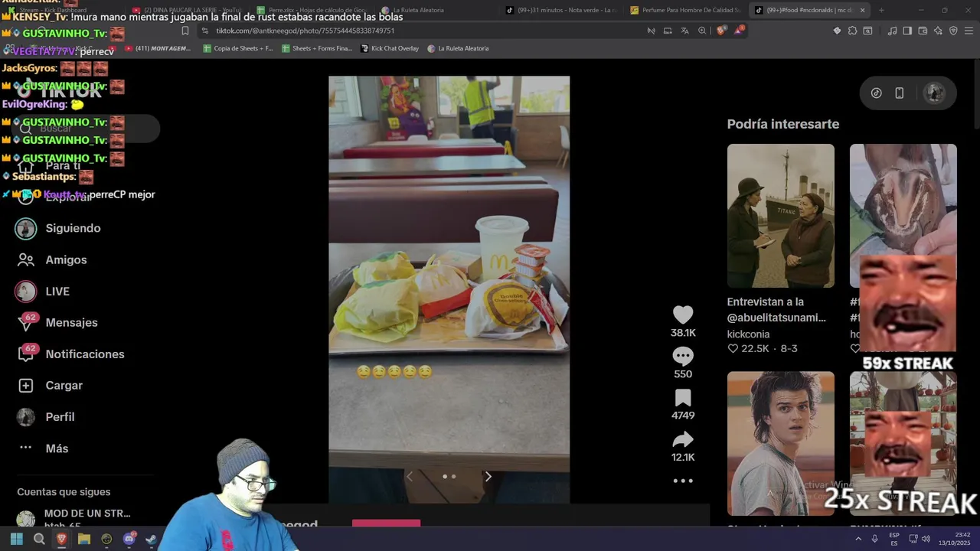Screen dimensions: 980x551
Task: Click the Cargar plus icon
Action: pyautogui.click(x=26, y=385)
